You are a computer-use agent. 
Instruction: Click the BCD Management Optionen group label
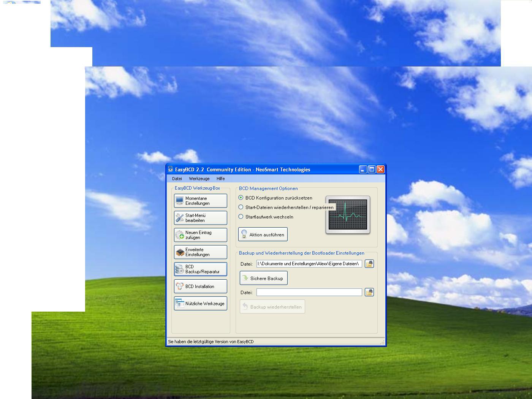coord(268,188)
